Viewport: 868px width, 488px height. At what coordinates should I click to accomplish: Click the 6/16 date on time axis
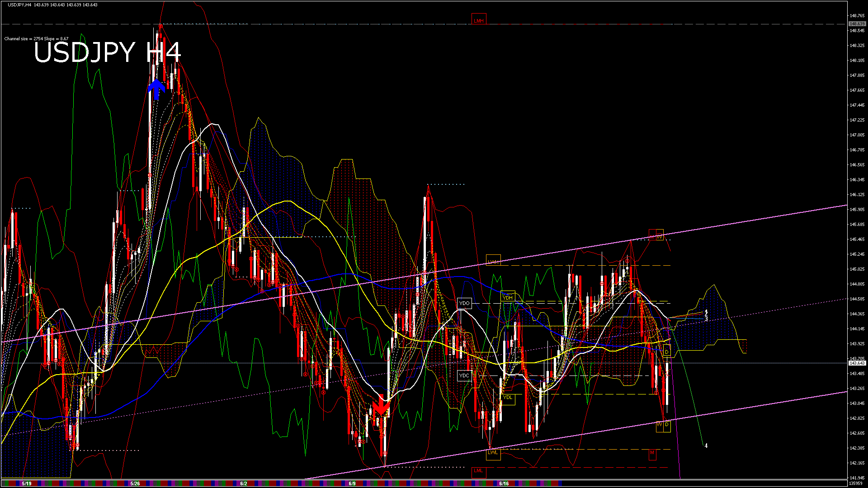tap(504, 483)
